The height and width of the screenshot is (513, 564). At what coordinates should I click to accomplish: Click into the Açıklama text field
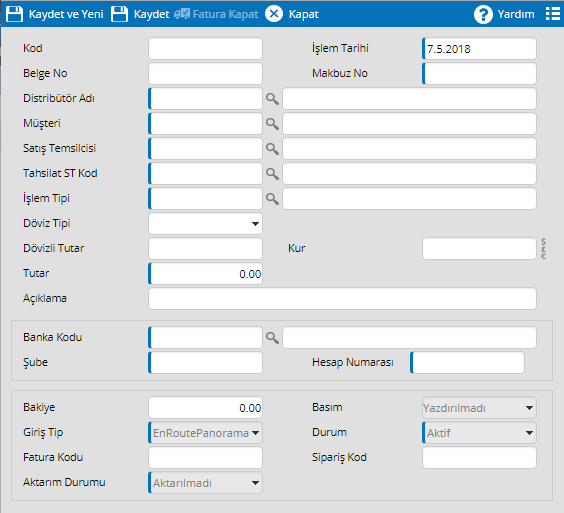coord(342,299)
